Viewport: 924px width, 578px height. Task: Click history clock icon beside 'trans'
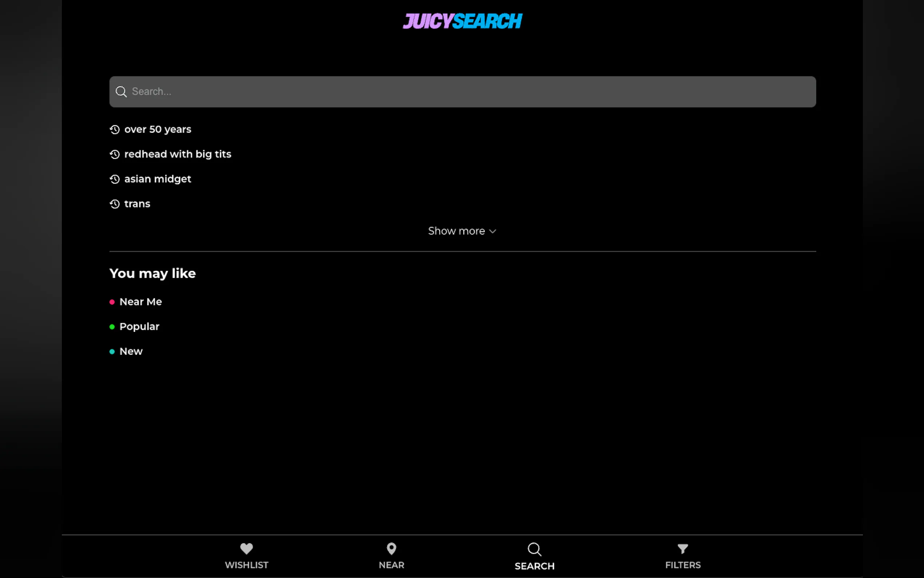tap(115, 204)
